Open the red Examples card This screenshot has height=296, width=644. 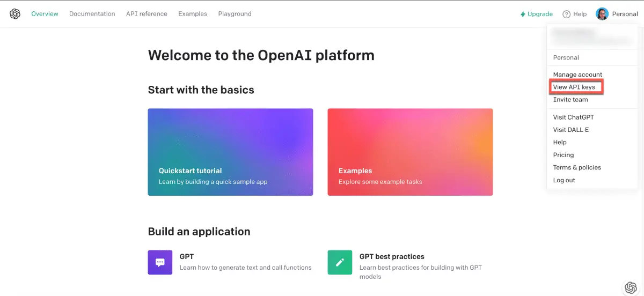tap(410, 152)
